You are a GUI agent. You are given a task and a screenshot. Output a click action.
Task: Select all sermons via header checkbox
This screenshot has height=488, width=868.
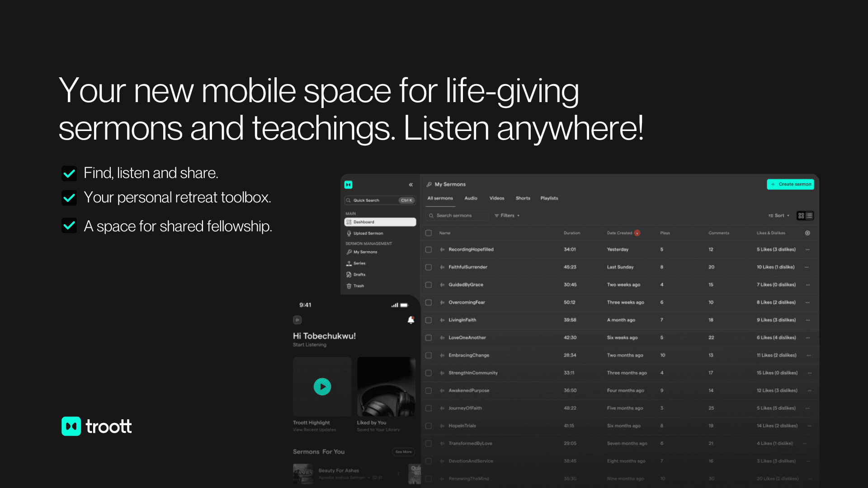[x=428, y=233]
